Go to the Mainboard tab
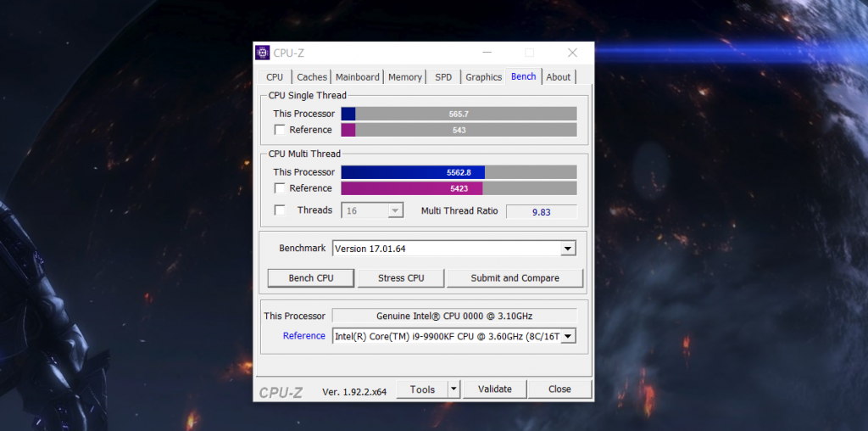 click(358, 77)
